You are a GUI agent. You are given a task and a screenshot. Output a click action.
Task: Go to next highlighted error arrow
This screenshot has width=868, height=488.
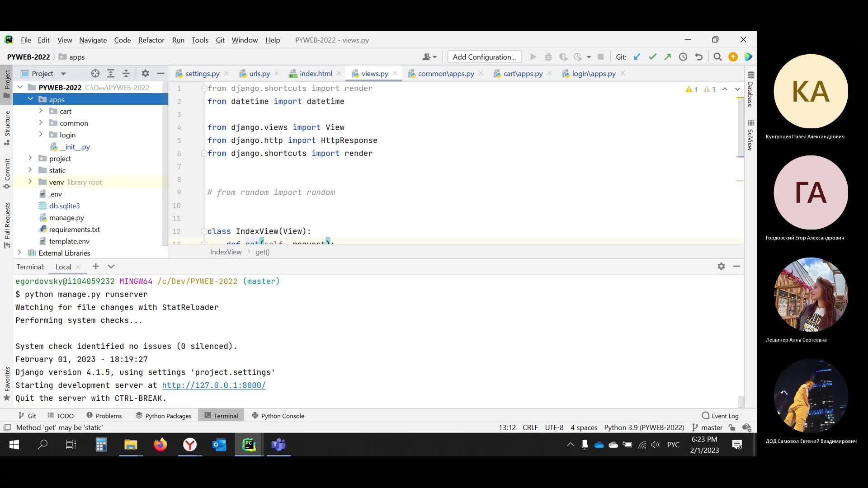pos(737,89)
